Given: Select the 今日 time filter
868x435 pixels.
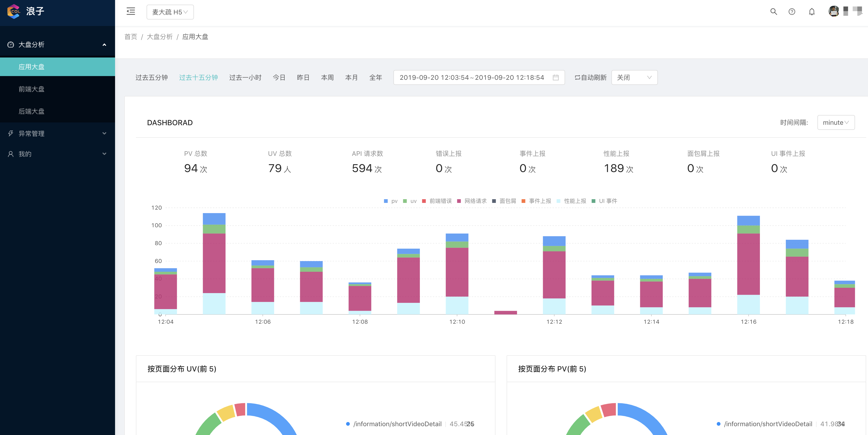Looking at the screenshot, I should pos(279,77).
